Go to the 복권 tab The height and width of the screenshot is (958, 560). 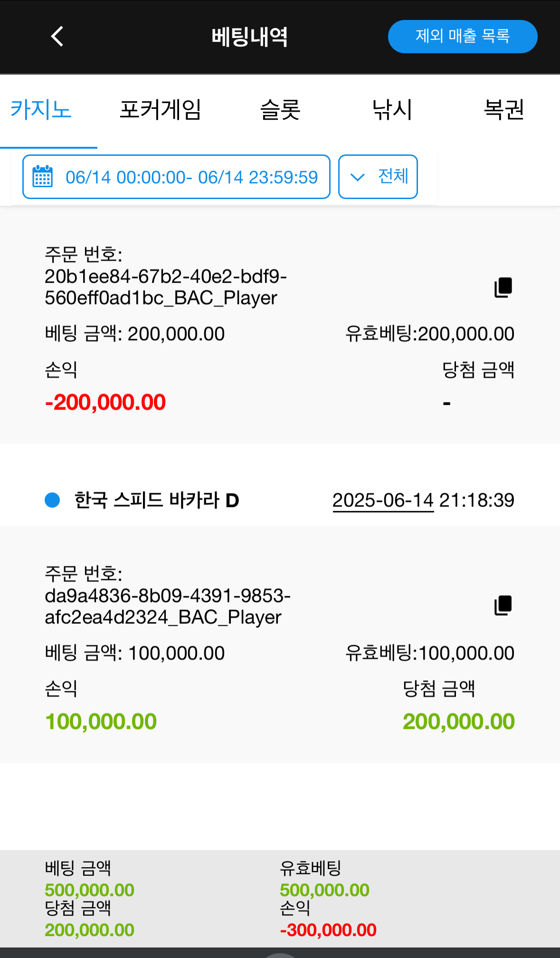[503, 110]
